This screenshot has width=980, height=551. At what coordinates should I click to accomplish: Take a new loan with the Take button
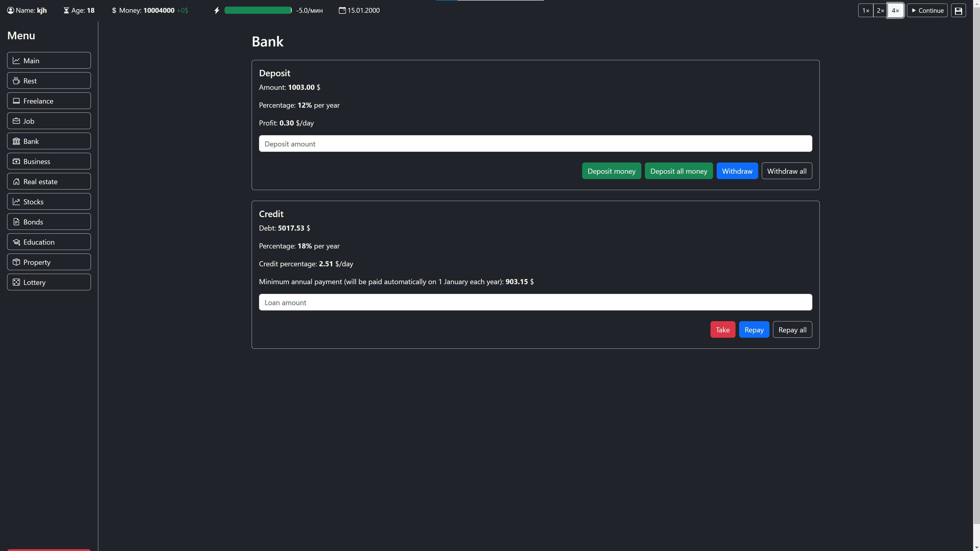click(722, 329)
